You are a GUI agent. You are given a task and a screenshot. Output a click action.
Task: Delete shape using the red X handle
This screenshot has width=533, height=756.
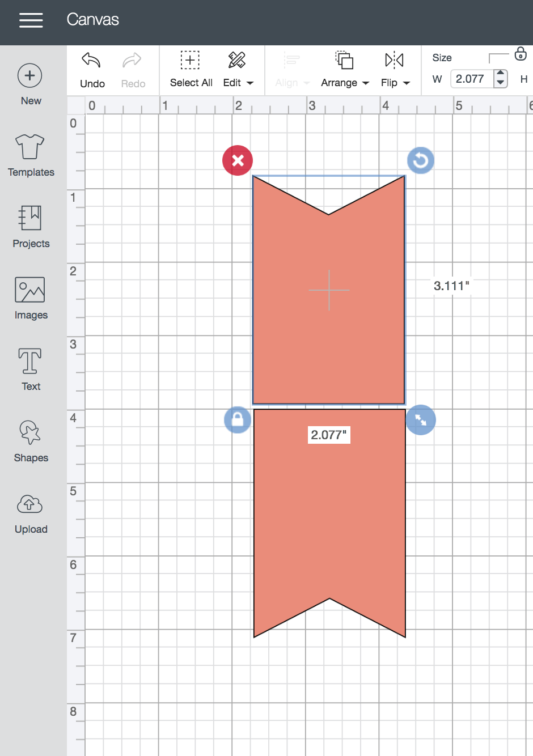coord(238,160)
